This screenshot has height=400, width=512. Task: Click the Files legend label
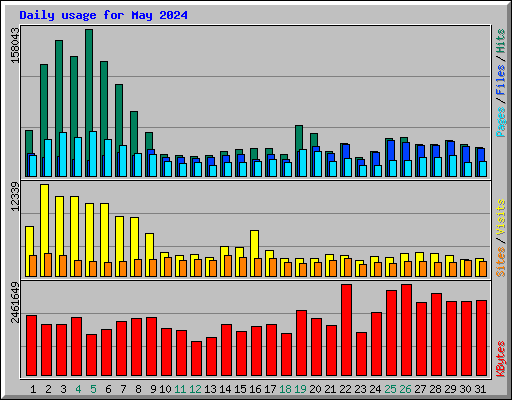click(x=500, y=80)
